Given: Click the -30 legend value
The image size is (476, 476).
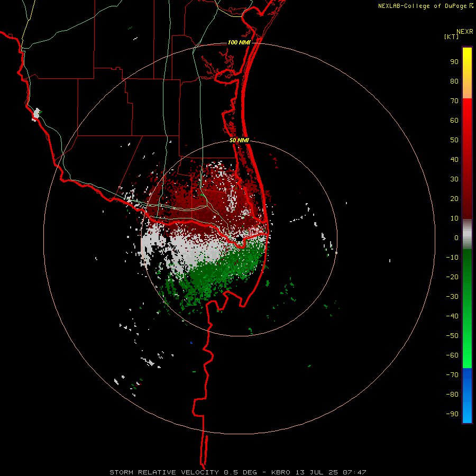Looking at the screenshot, I should [x=452, y=297].
